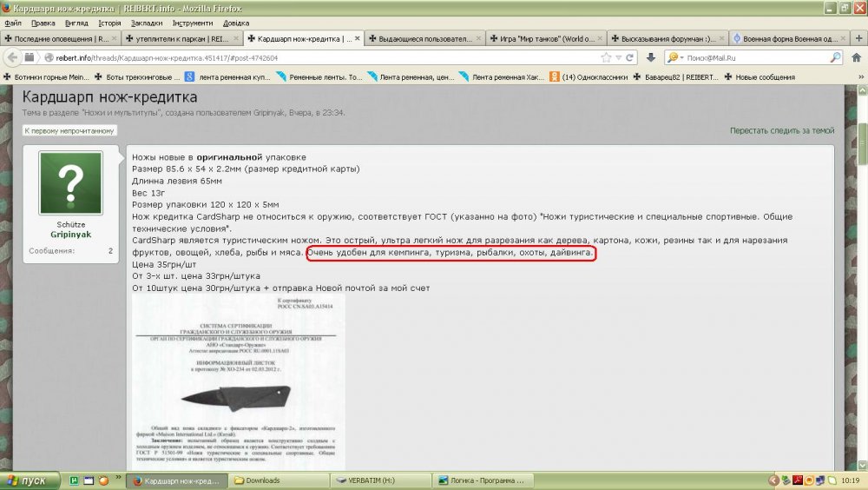The image size is (868, 490).
Task: Click the scrollbar down arrow
Action: pos(862,466)
